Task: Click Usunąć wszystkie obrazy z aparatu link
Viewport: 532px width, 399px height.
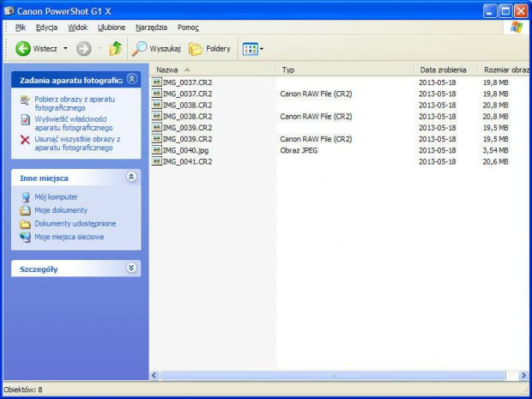Action: [77, 143]
